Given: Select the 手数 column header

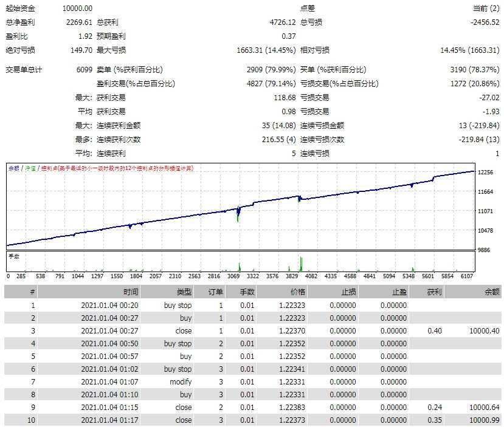Looking at the screenshot, I should point(247,292).
